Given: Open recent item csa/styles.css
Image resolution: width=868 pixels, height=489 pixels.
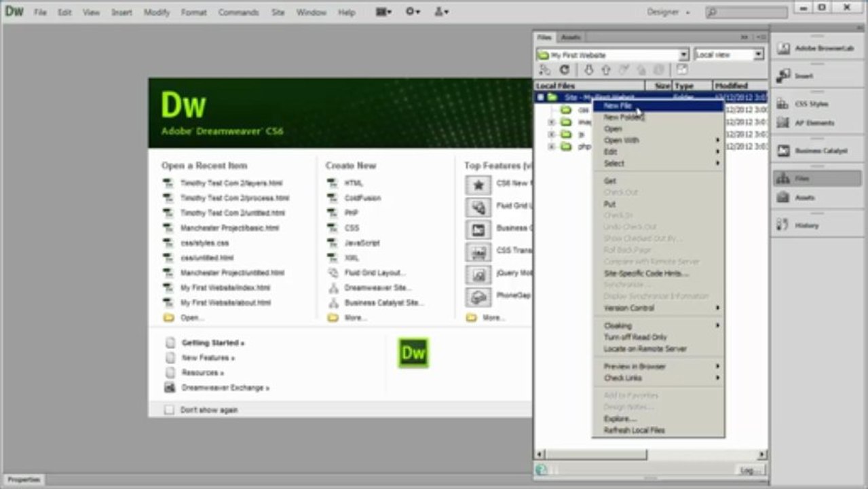Looking at the screenshot, I should tap(204, 243).
